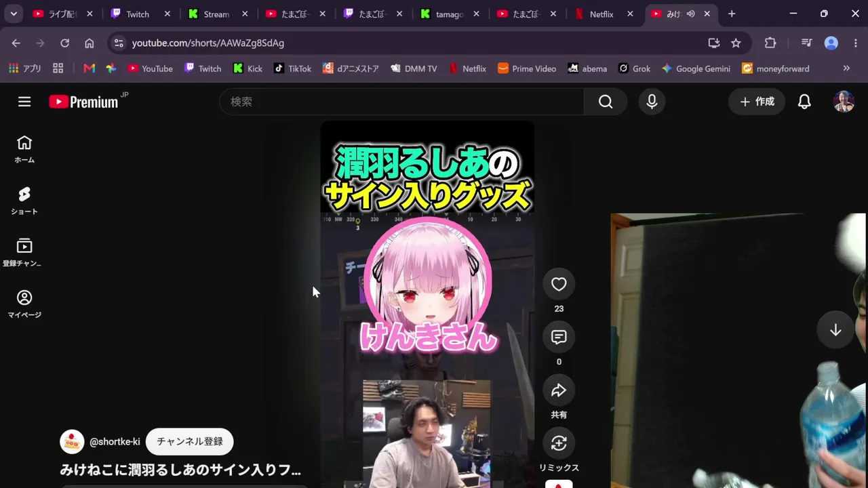Open the browser home page

pos(90,43)
